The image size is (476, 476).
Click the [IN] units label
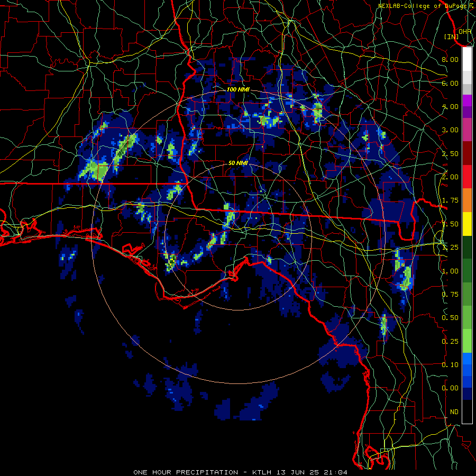pyautogui.click(x=451, y=36)
